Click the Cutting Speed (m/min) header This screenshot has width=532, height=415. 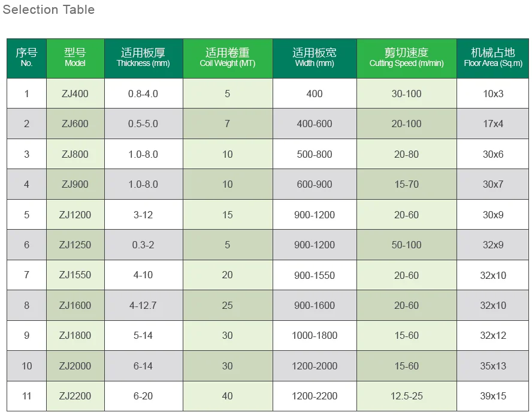406,58
